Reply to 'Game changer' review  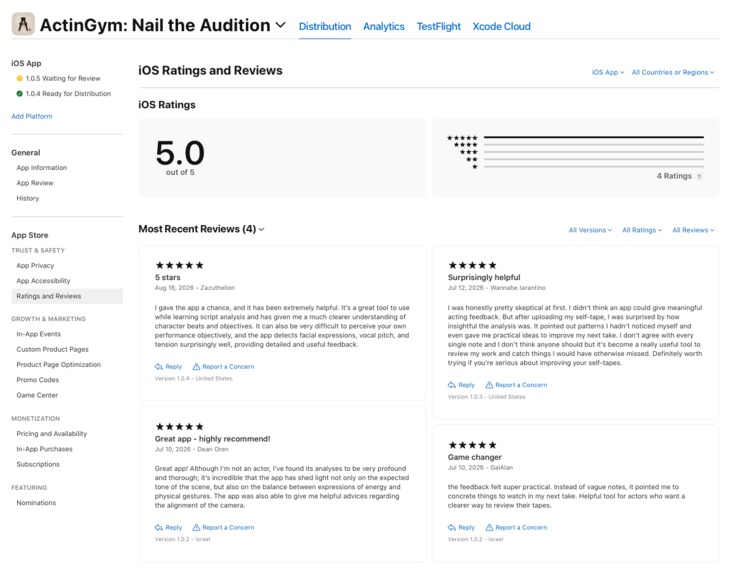(462, 528)
